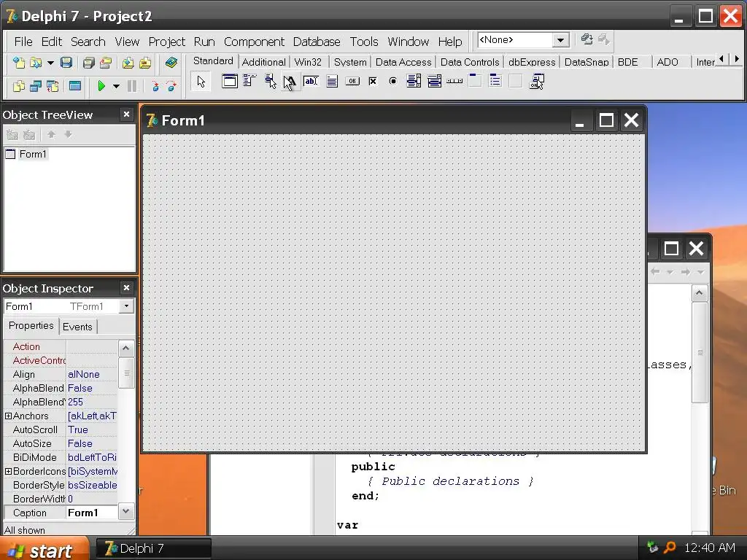Screen dimensions: 747x560
Task: Select Form1 in the Object TreeView
Action: coord(33,155)
